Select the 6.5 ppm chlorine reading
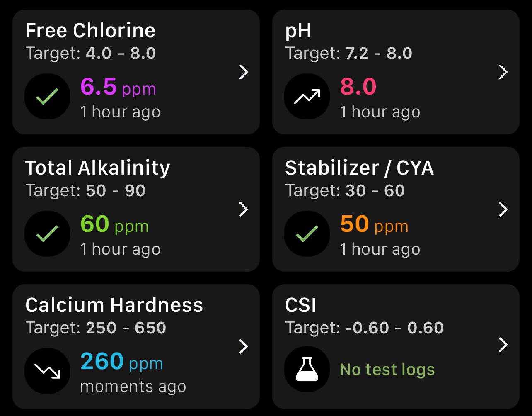 point(118,87)
